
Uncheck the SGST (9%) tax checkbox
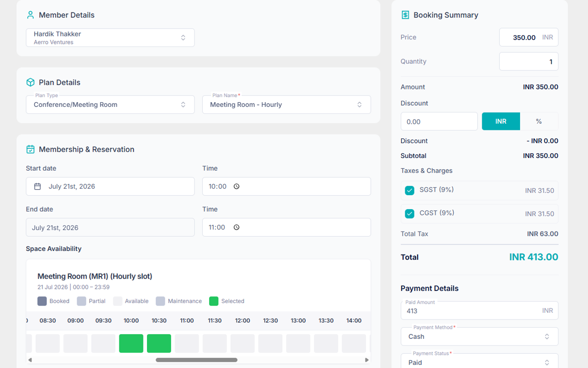coord(409,190)
